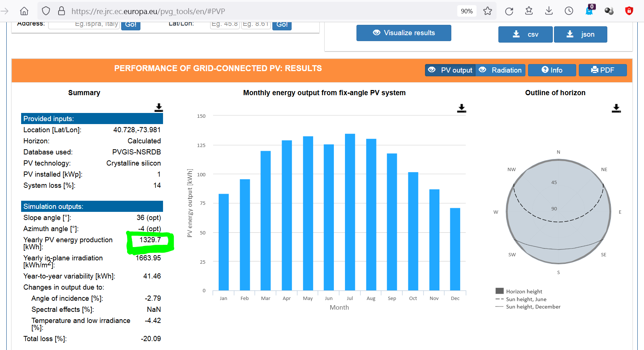
Task: Click the July bar in chart
Action: point(350,212)
